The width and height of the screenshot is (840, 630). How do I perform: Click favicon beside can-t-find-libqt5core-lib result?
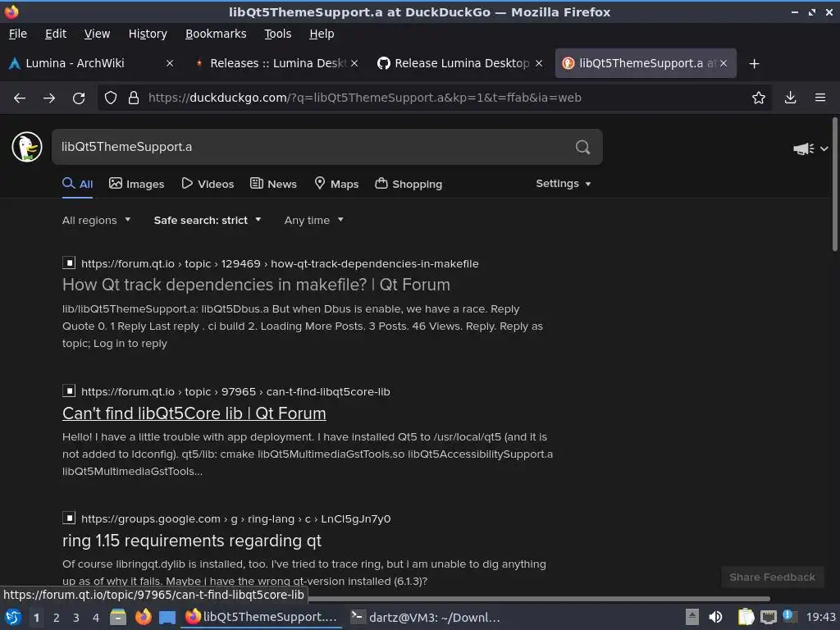[69, 391]
